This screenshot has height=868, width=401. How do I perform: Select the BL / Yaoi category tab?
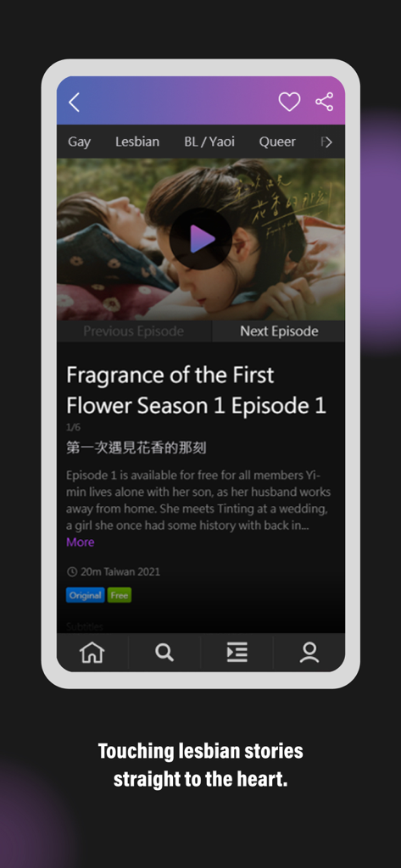pyautogui.click(x=209, y=142)
